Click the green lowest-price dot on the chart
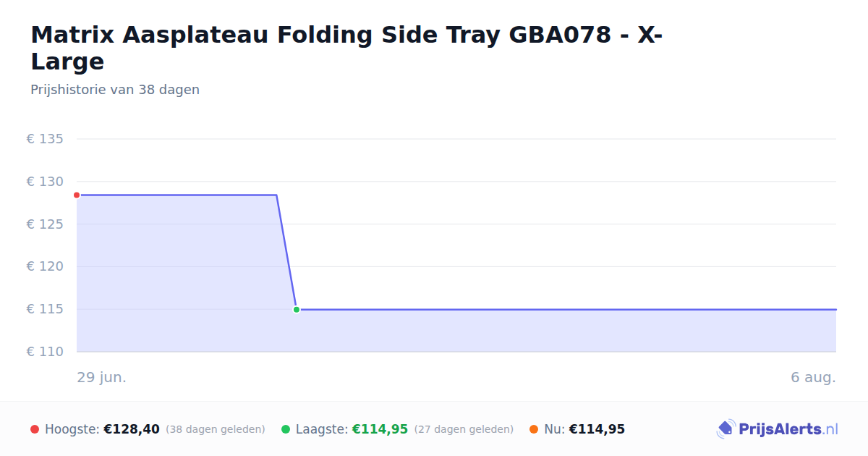This screenshot has height=456, width=868. (297, 310)
